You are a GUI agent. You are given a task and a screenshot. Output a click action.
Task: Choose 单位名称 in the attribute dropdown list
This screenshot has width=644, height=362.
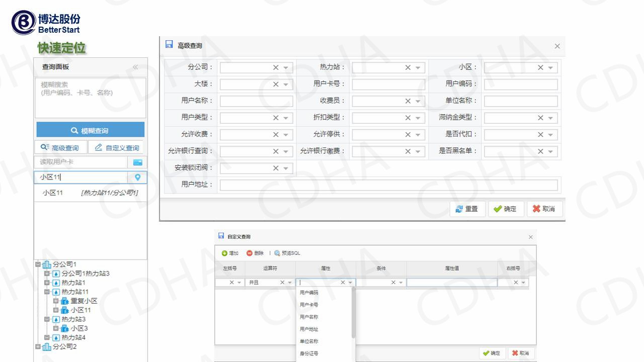point(309,341)
